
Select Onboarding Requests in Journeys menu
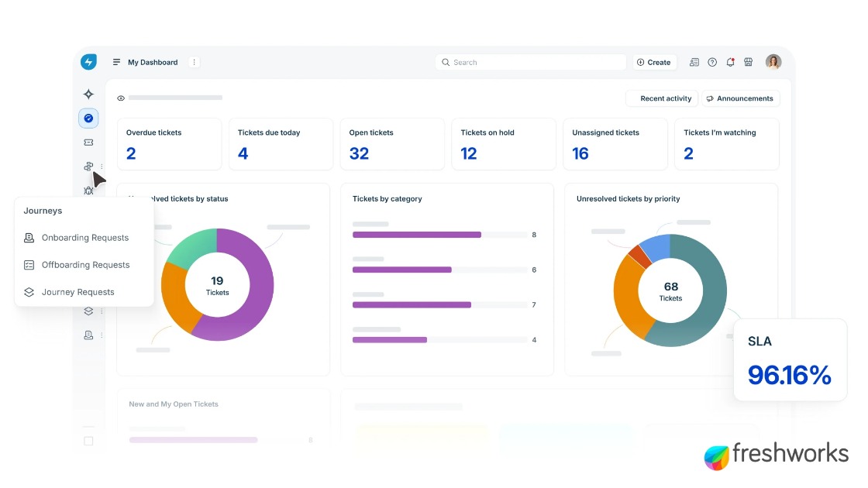pyautogui.click(x=84, y=237)
